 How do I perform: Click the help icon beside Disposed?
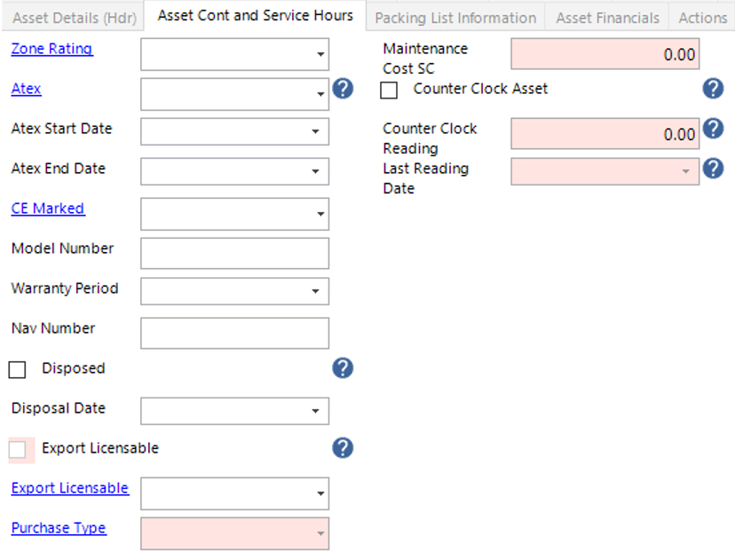coord(343,367)
